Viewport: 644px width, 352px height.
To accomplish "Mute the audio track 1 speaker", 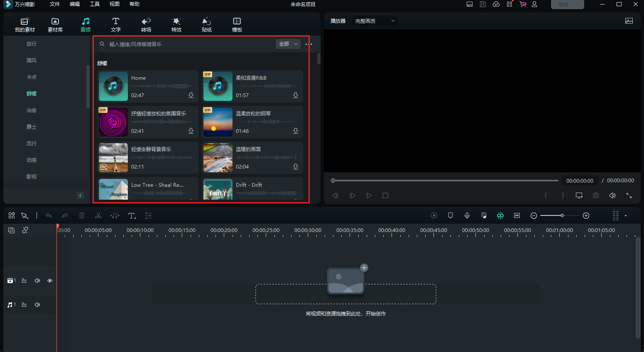I will pyautogui.click(x=37, y=305).
